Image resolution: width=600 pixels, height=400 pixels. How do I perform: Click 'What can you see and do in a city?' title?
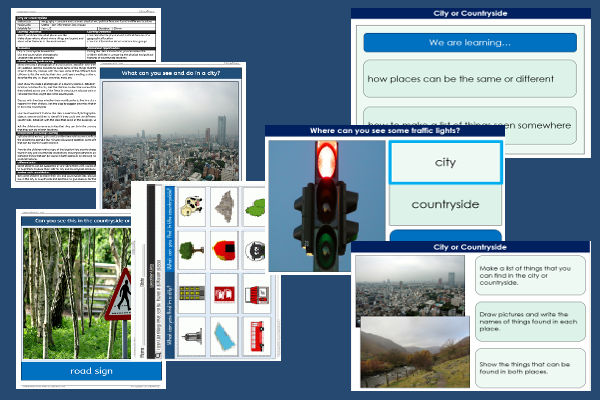click(x=171, y=73)
